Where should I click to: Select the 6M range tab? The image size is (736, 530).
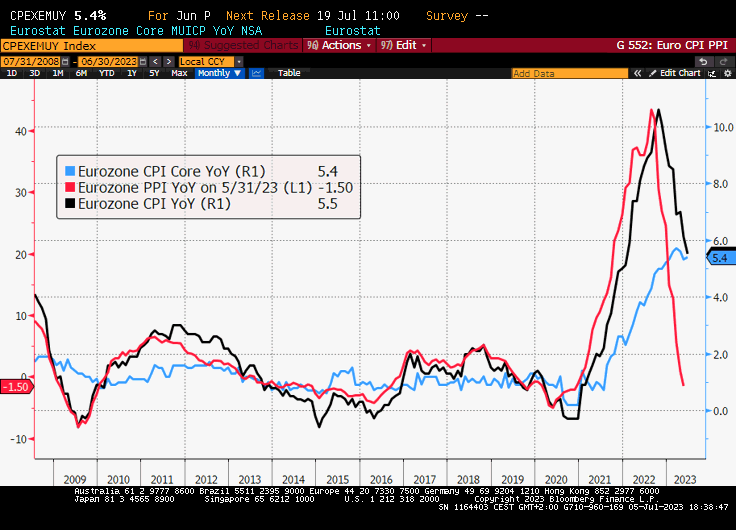81,73
